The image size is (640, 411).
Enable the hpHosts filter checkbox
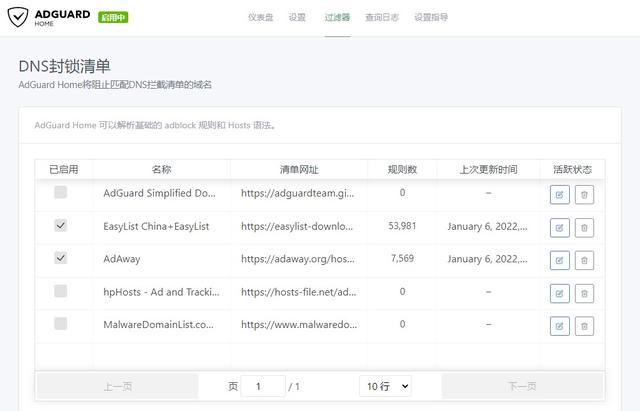(x=60, y=291)
